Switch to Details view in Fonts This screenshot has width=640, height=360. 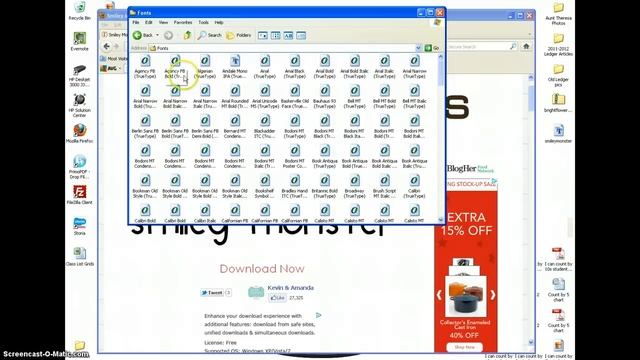(301, 36)
